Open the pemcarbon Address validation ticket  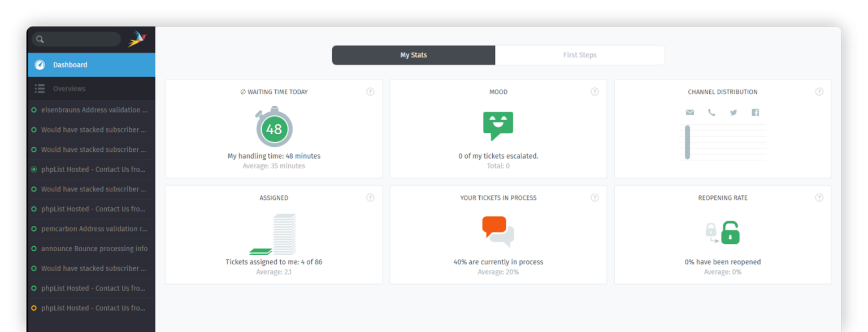(92, 229)
